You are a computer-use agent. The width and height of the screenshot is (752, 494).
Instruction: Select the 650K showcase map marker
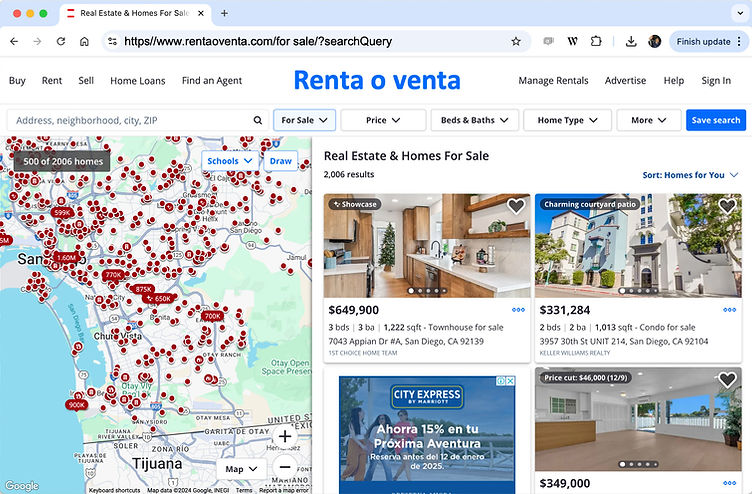(160, 298)
